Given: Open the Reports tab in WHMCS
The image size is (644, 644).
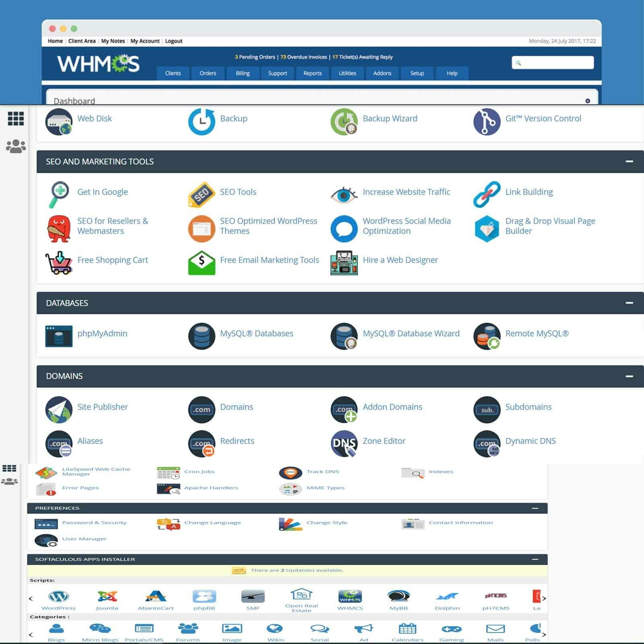Looking at the screenshot, I should pos(313,73).
